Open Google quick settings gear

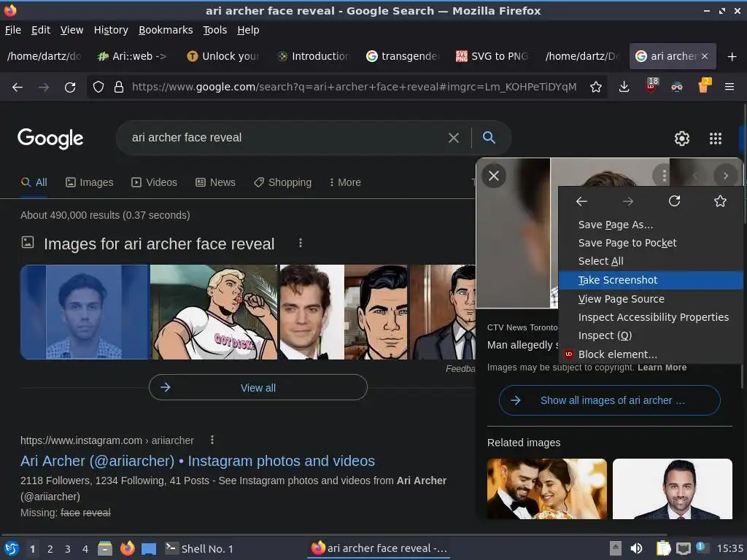(682, 139)
